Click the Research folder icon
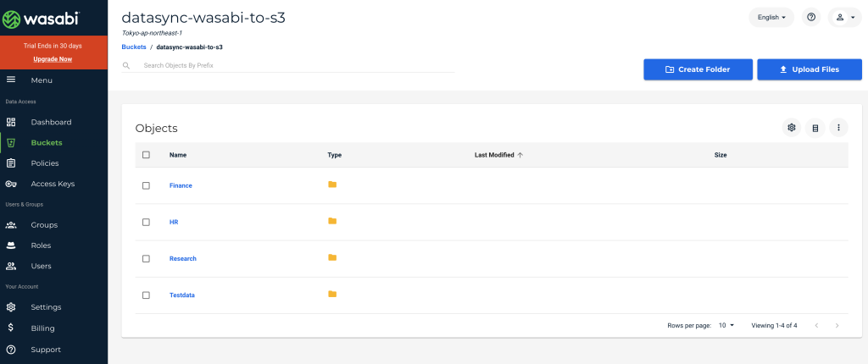The width and height of the screenshot is (868, 364). (332, 257)
